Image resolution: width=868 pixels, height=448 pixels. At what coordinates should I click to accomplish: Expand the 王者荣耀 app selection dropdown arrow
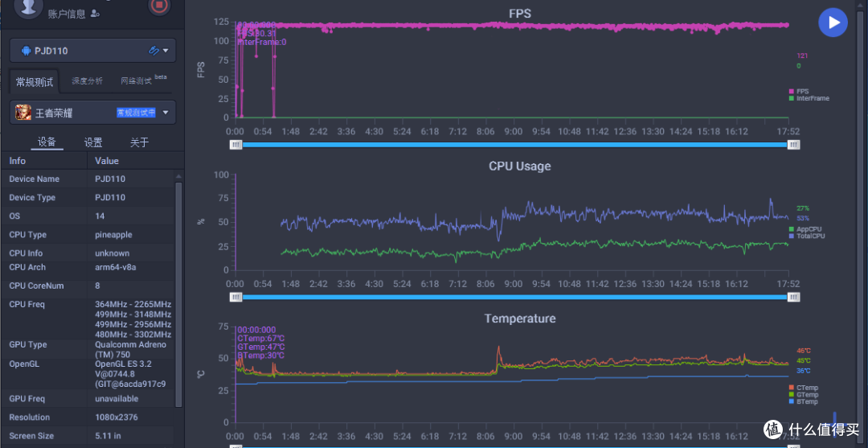(165, 113)
